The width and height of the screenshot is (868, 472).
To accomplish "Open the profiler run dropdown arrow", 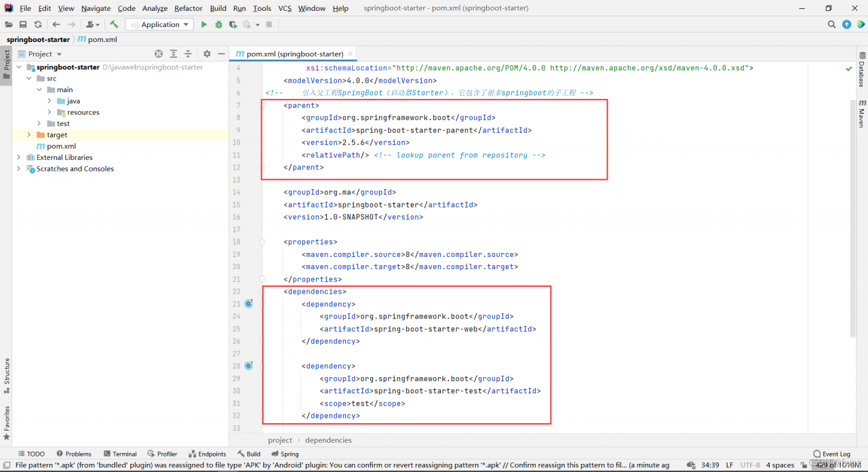I will click(257, 24).
